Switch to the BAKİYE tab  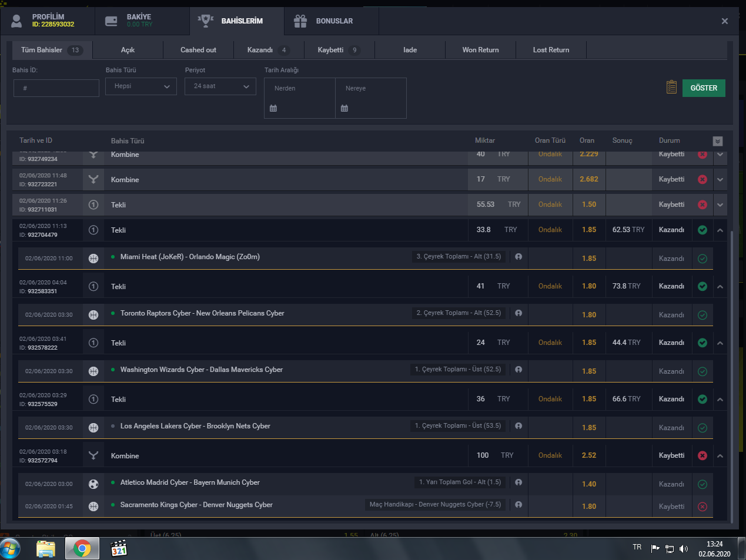142,21
